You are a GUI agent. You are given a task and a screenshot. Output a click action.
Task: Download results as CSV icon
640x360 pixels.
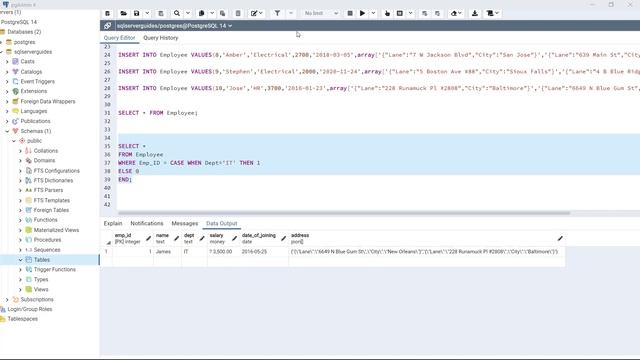click(475, 13)
